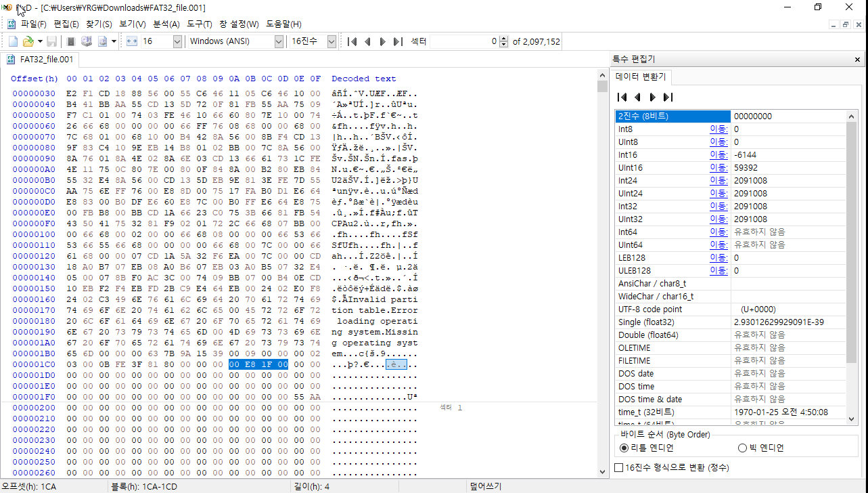Viewport: 868px width, 493px height.
Task: Click the sector number spinner arrows
Action: click(503, 41)
